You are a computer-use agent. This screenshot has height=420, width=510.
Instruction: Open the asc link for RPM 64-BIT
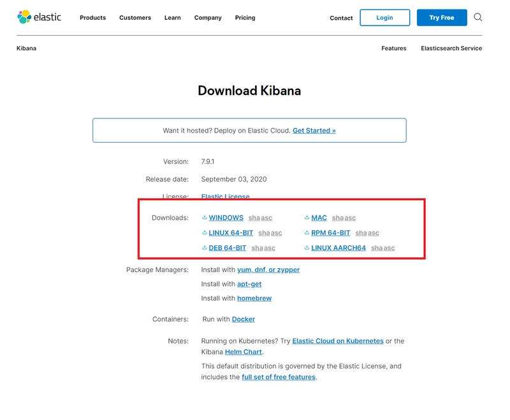374,233
